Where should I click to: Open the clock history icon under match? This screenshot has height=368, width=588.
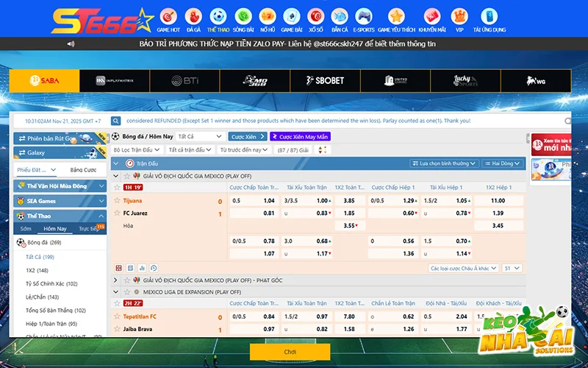pyautogui.click(x=154, y=268)
